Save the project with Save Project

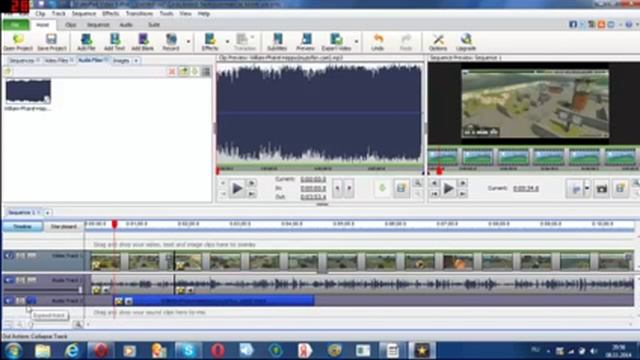[51, 42]
